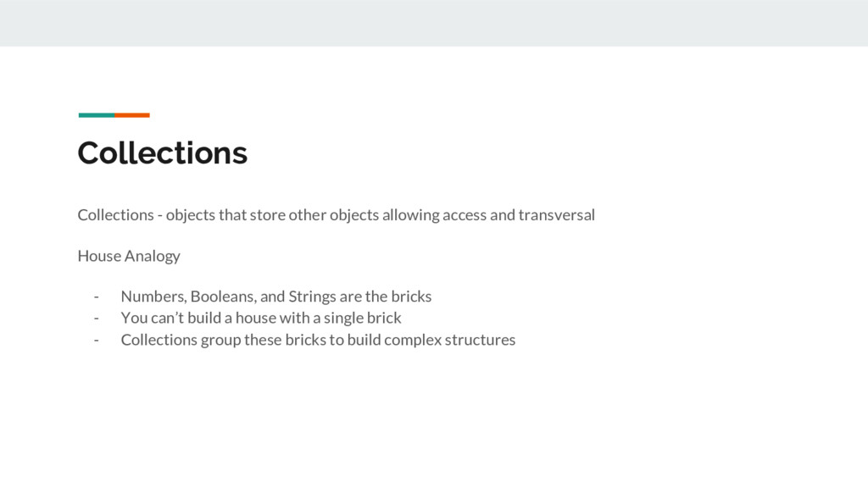Click the complex structures bullet line
The height and width of the screenshot is (488, 868).
point(318,340)
